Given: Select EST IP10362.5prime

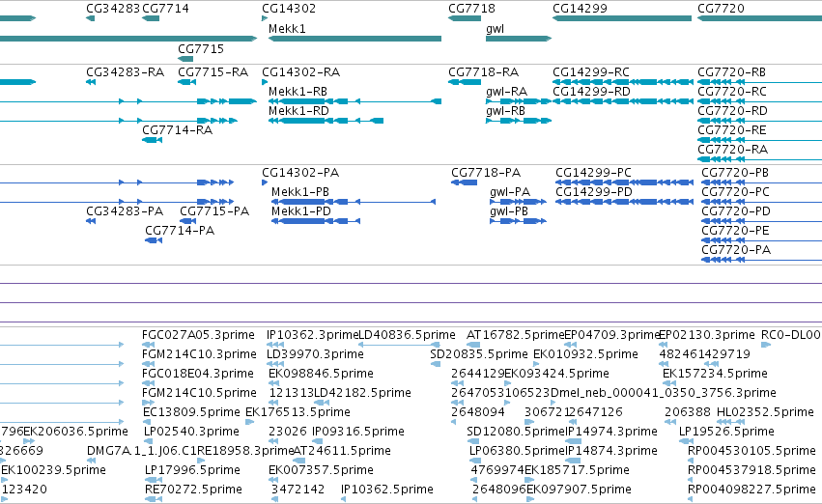Looking at the screenshot, I should tap(387, 490).
